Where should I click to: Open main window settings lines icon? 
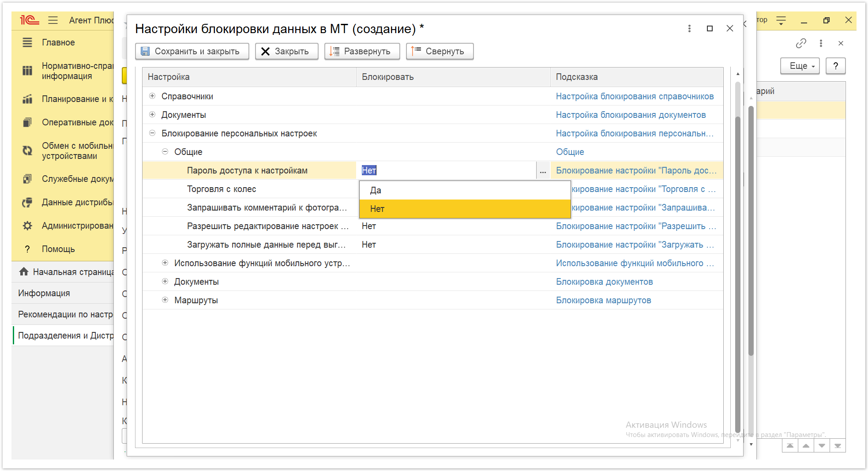[781, 20]
